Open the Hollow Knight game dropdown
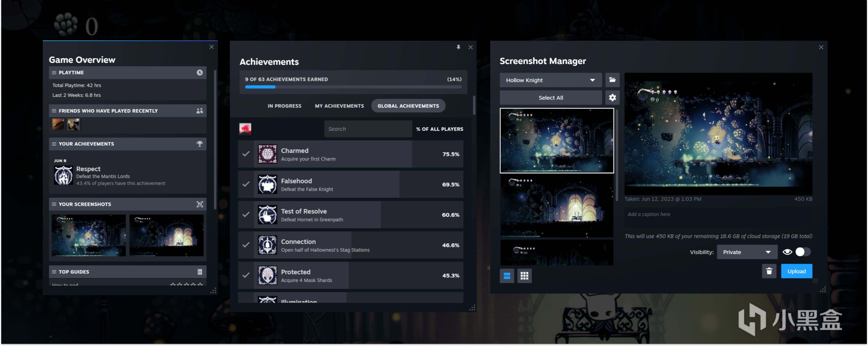This screenshot has height=346, width=868. [x=551, y=80]
